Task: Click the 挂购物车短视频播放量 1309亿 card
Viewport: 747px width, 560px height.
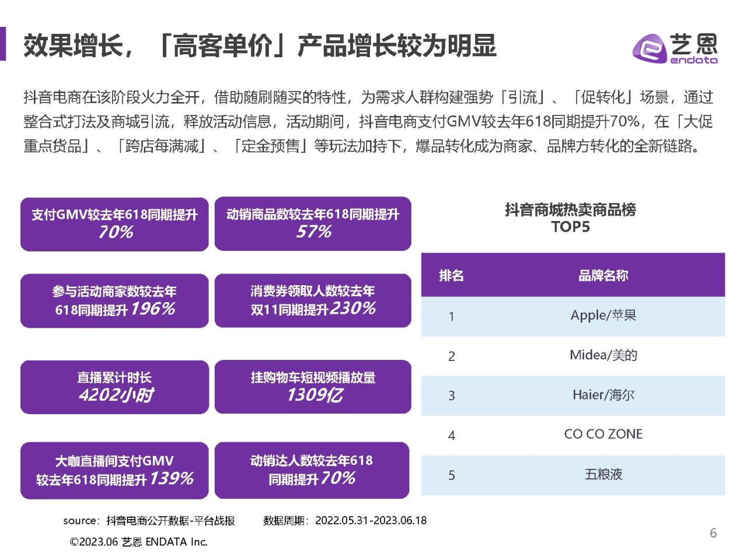Action: pyautogui.click(x=313, y=387)
